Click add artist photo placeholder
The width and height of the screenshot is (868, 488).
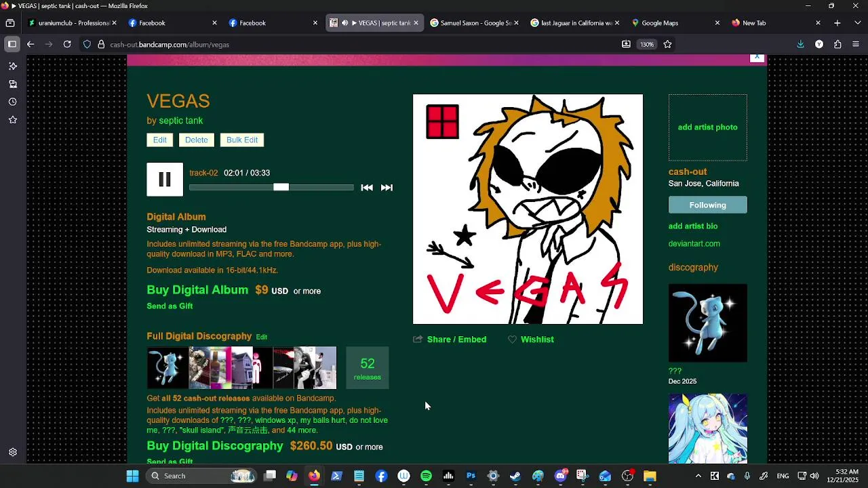[707, 127]
